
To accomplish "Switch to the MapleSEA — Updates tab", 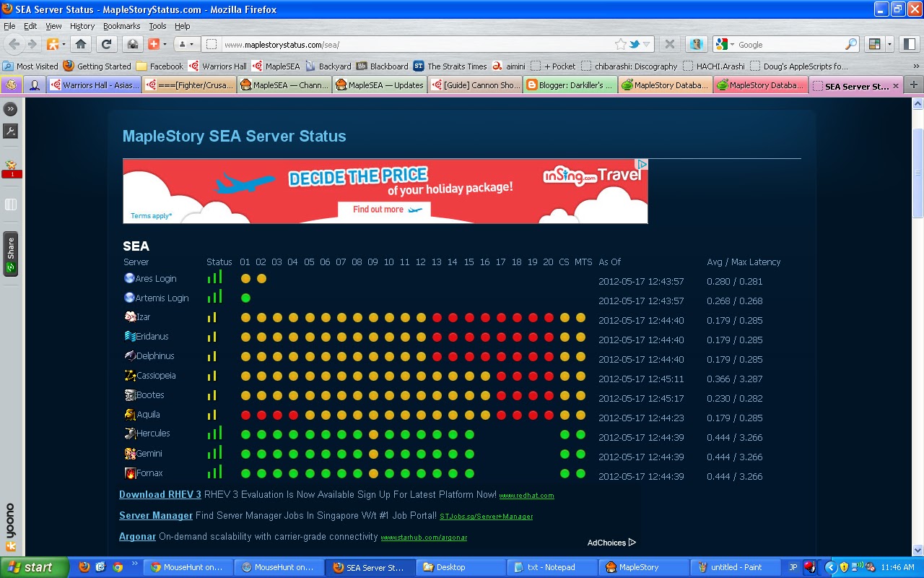I will (x=379, y=85).
